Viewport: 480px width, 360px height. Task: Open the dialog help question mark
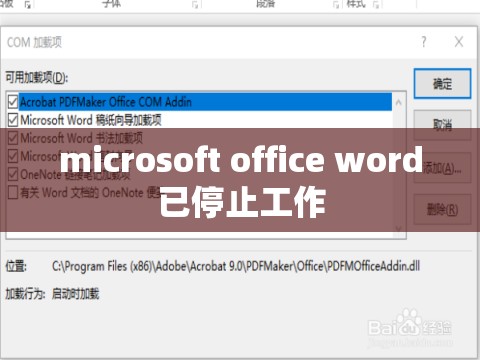click(424, 42)
